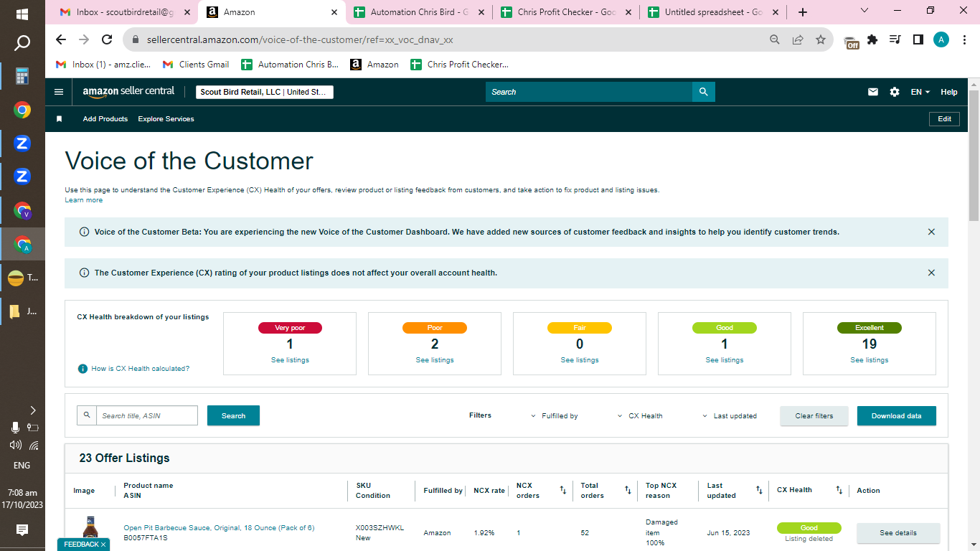This screenshot has height=551, width=980.
Task: Click the Chrome profile avatar A
Action: (941, 39)
